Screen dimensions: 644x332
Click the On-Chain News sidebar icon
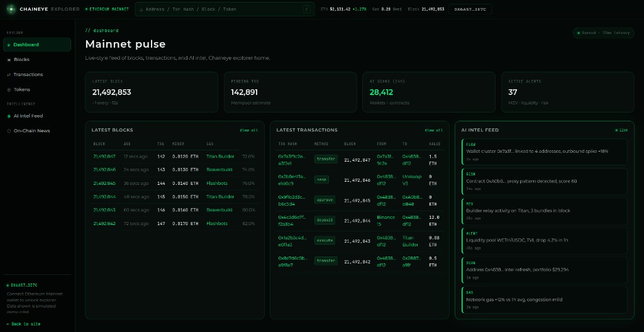[x=9, y=131]
